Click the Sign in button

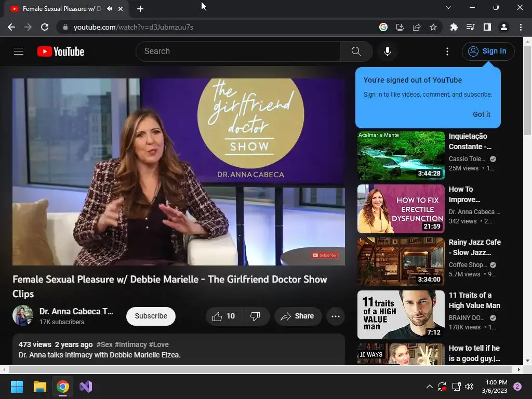[x=488, y=51]
